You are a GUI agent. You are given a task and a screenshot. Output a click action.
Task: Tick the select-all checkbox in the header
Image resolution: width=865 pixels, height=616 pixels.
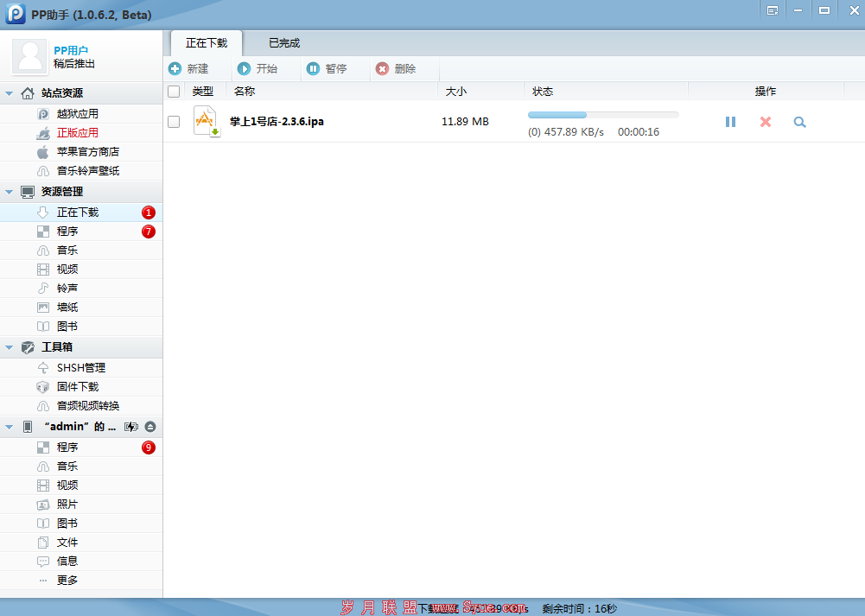(174, 92)
